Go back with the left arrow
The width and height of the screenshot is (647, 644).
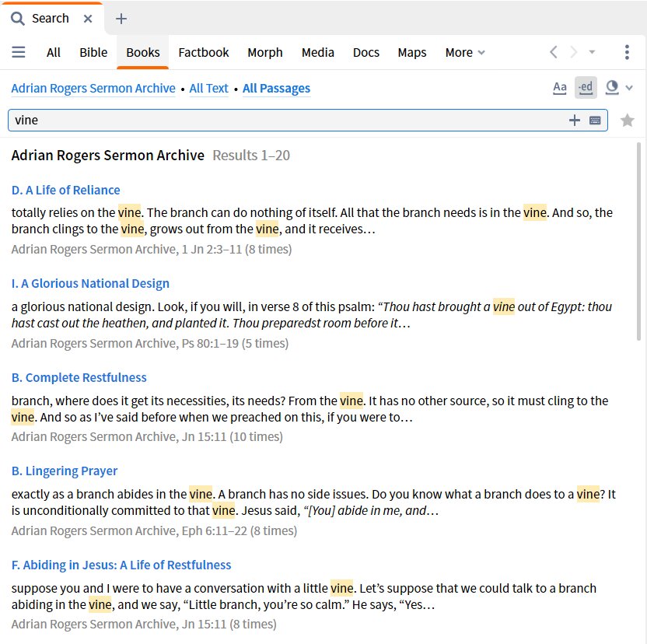554,52
